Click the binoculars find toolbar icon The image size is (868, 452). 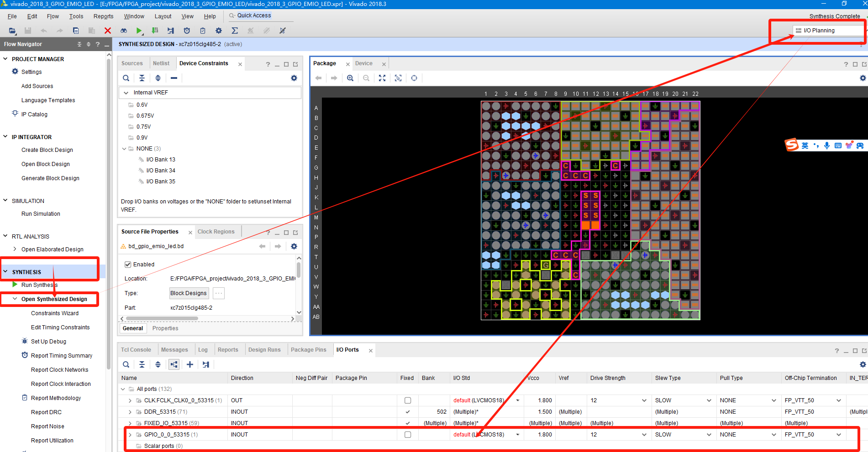click(124, 31)
